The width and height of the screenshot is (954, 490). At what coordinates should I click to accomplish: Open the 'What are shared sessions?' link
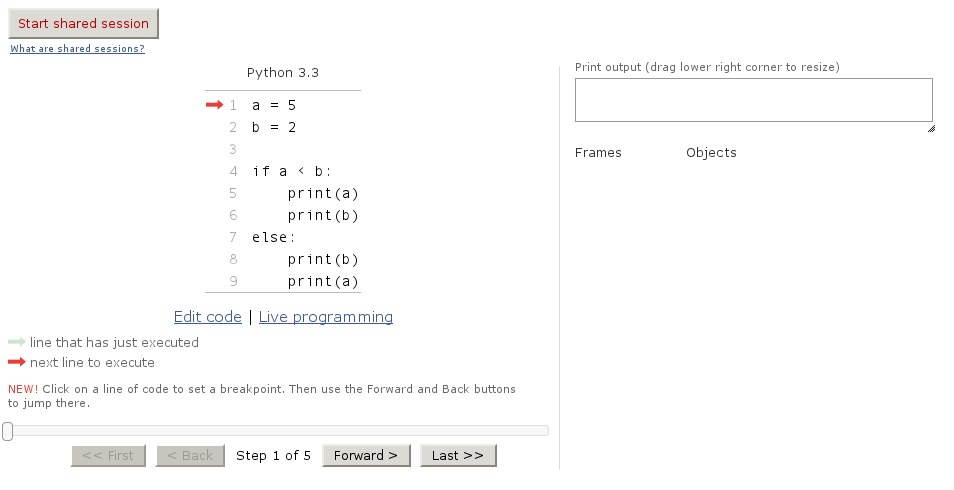point(77,49)
